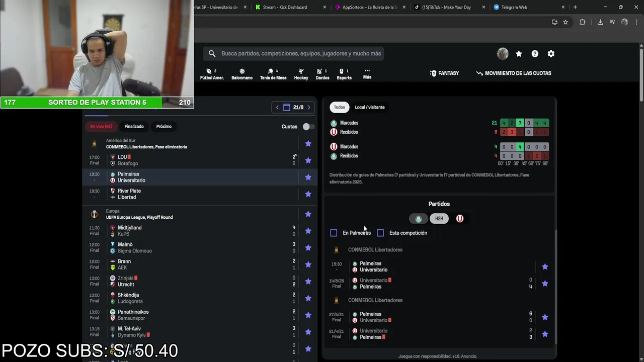644x362 pixels.
Task: Favorite the 14/8/25 Universitario vs Palmeiras match
Action: [545, 284]
